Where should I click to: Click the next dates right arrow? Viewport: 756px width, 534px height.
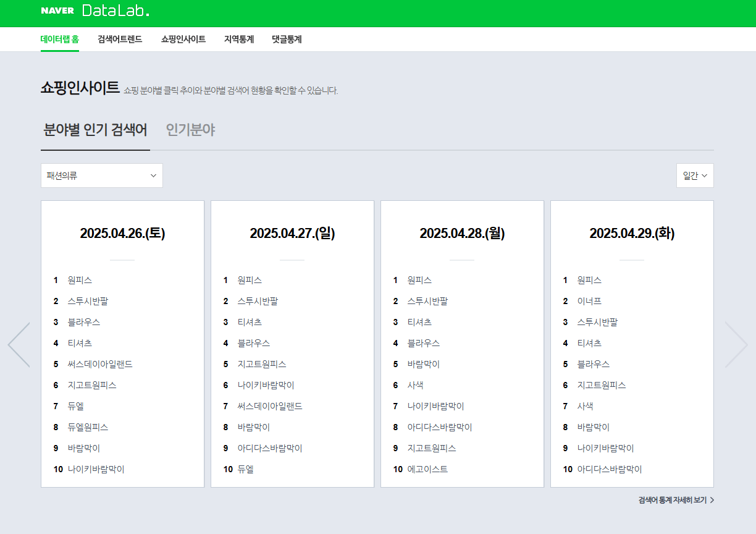[736, 345]
